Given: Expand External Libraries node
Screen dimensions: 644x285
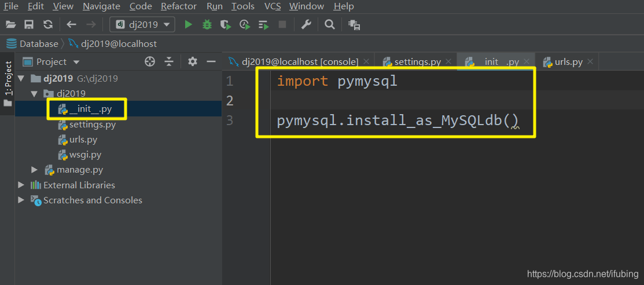Looking at the screenshot, I should (21, 185).
